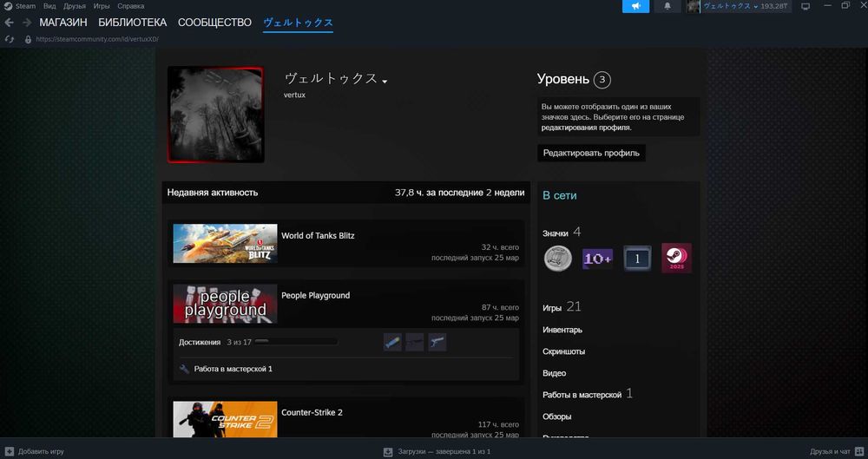Go forward with the right arrow
868x459 pixels.
27,23
